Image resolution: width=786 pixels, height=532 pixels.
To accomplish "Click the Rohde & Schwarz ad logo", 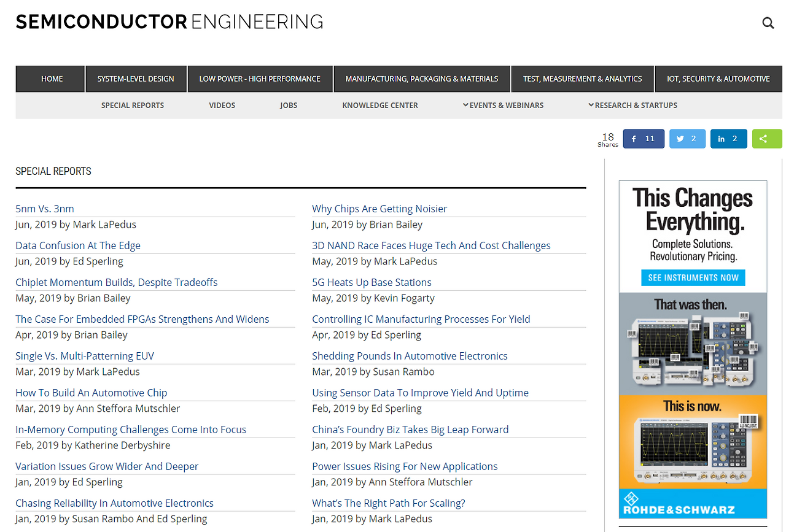I will pos(693,504).
